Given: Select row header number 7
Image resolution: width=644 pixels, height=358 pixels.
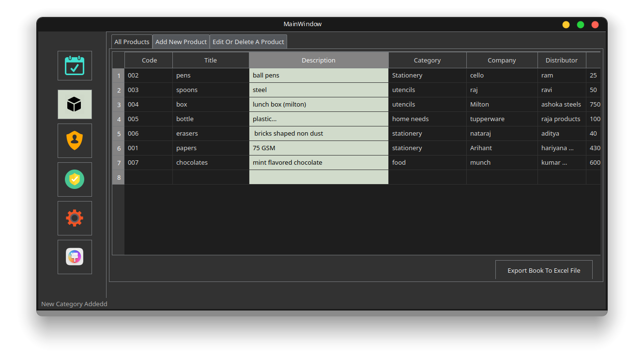Looking at the screenshot, I should (119, 163).
